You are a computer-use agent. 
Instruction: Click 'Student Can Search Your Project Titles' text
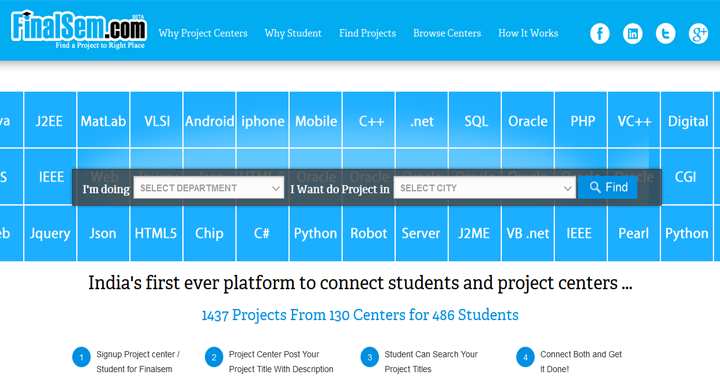click(x=431, y=362)
